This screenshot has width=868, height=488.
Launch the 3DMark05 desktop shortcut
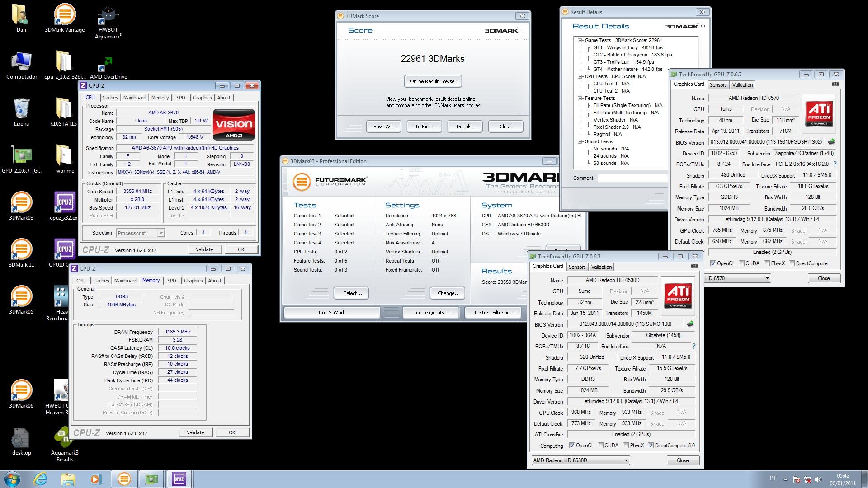click(x=21, y=300)
